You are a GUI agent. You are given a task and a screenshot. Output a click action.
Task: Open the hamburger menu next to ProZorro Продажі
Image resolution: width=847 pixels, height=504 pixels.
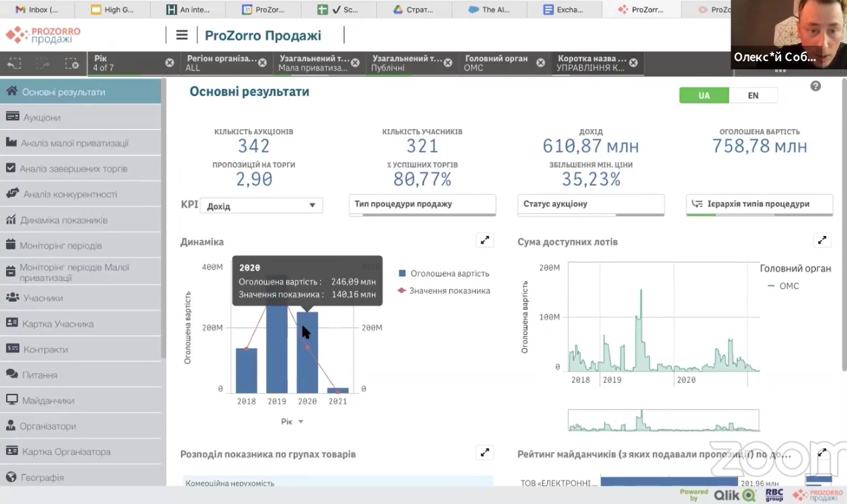tap(182, 35)
